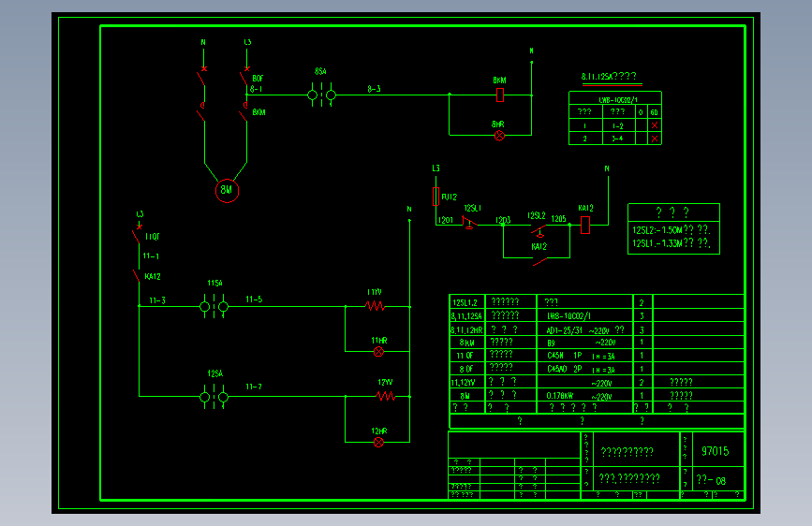The height and width of the screenshot is (526, 812).
Task: Click the 8,11,12SA cell in parts list
Action: (466, 315)
